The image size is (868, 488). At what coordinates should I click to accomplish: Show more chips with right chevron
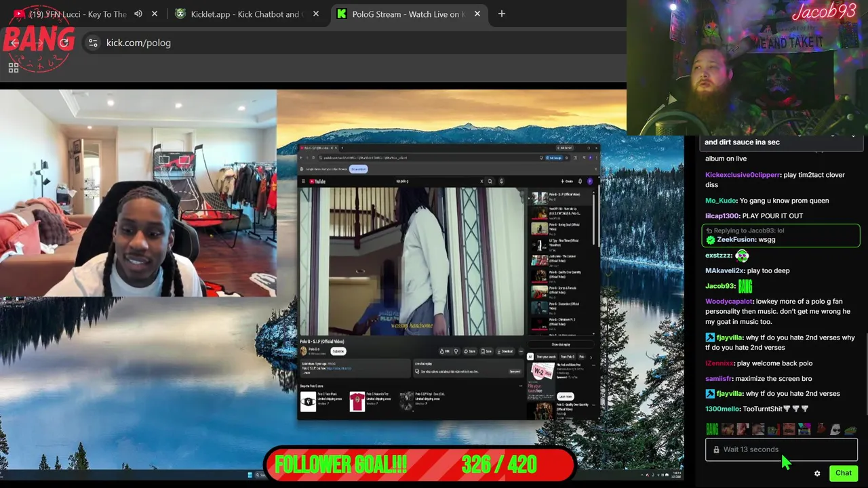[591, 357]
